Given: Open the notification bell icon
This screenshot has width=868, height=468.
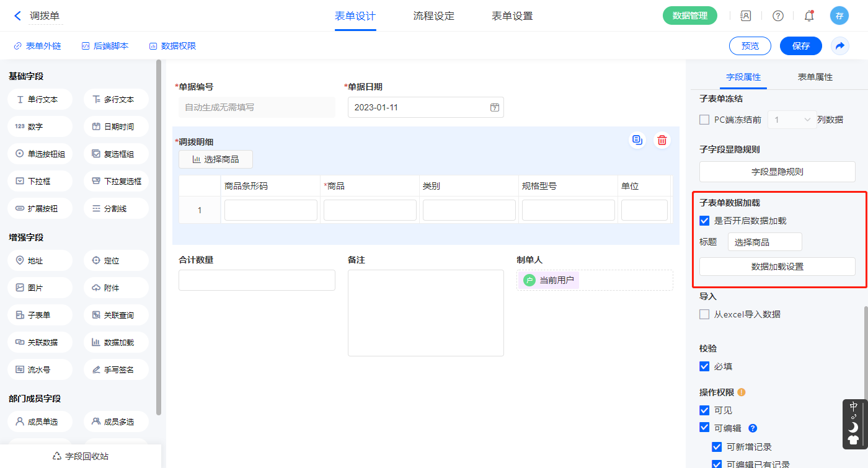Looking at the screenshot, I should (x=808, y=16).
